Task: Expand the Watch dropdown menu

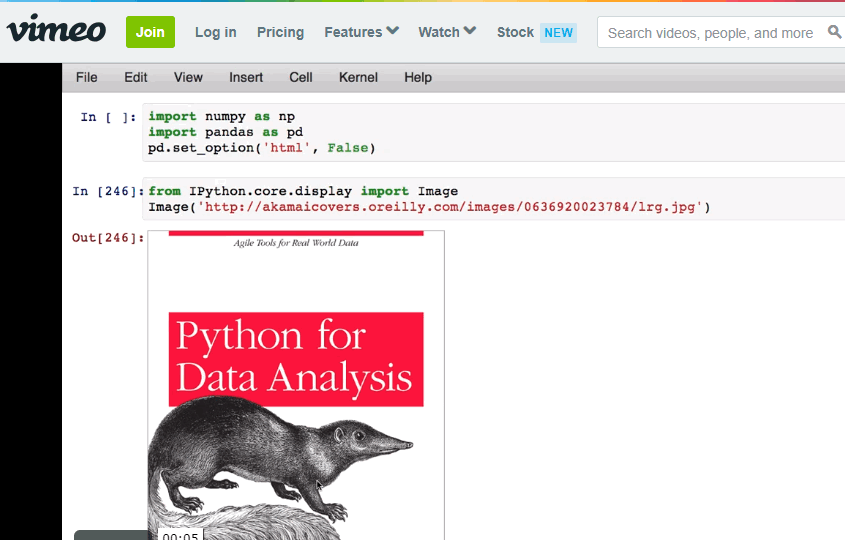Action: [447, 32]
